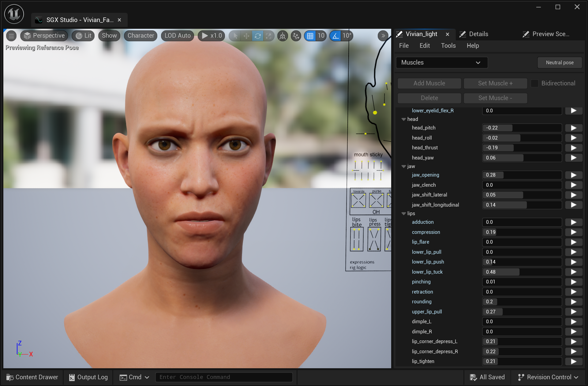Open the Muscles dropdown

coord(441,62)
